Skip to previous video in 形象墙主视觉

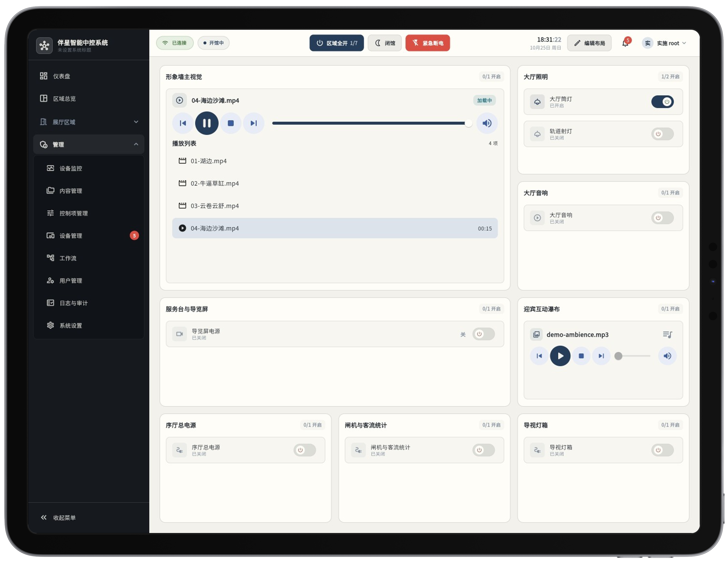(183, 123)
